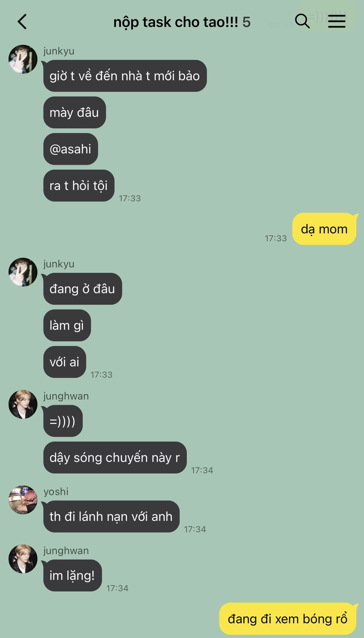Tap the 'im lặng!' message bubble
This screenshot has height=638, width=364.
pyautogui.click(x=72, y=576)
